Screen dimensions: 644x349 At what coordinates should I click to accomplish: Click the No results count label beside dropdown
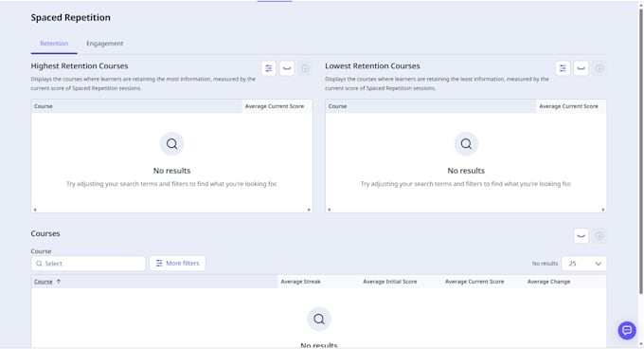(545, 264)
